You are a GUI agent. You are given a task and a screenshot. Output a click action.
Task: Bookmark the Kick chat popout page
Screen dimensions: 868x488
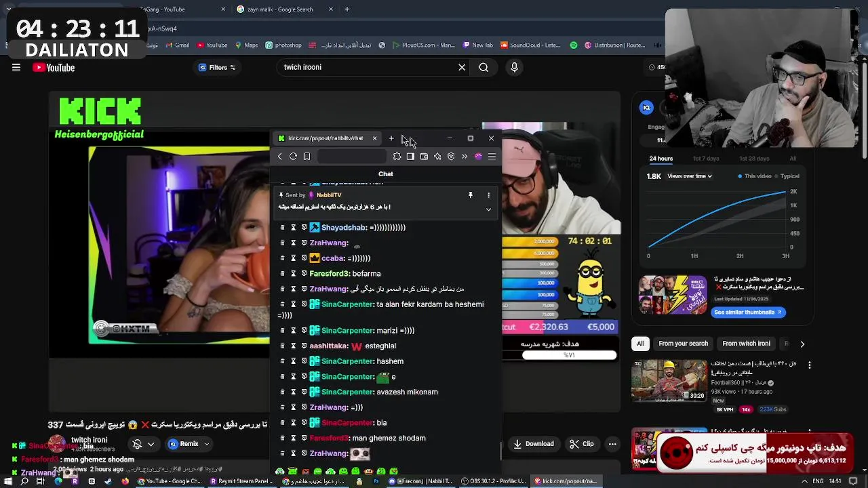tap(307, 157)
